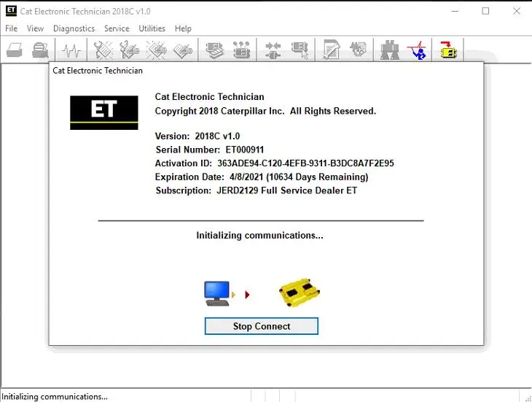Open the View menu

pyautogui.click(x=35, y=28)
